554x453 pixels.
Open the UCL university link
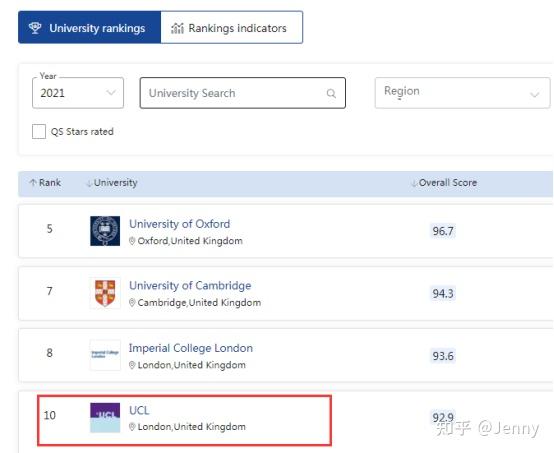tap(139, 410)
